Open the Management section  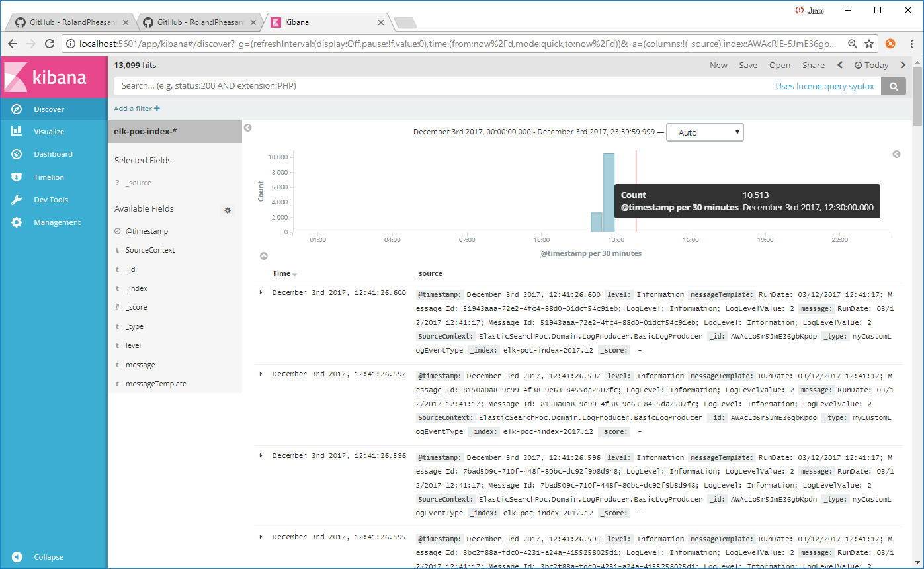coord(54,222)
